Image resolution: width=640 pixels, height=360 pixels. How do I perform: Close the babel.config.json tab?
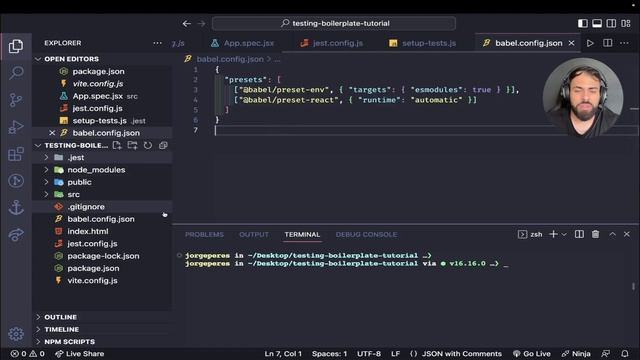click(x=571, y=43)
